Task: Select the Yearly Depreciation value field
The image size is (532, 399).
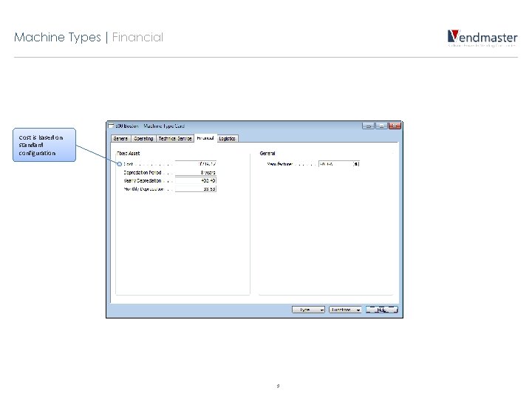Action: [195, 180]
